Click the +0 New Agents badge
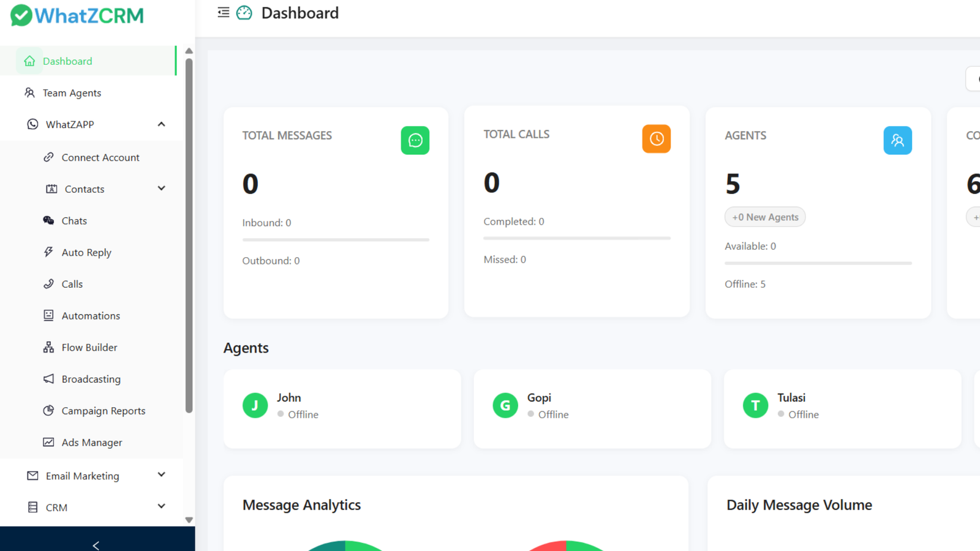 click(x=765, y=217)
